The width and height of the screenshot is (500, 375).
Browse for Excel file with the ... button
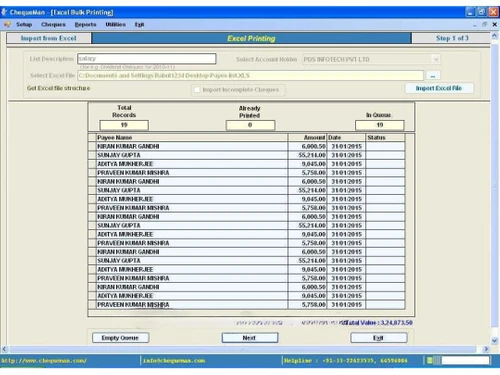[x=433, y=76]
